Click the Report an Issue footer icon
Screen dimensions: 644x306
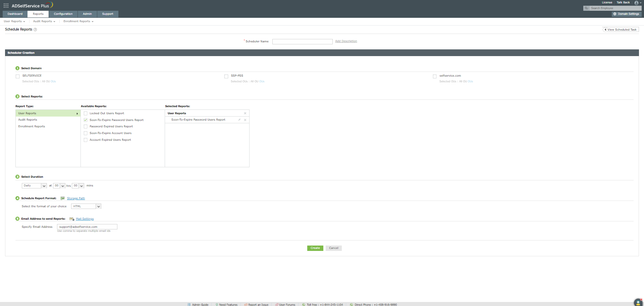[x=246, y=305]
